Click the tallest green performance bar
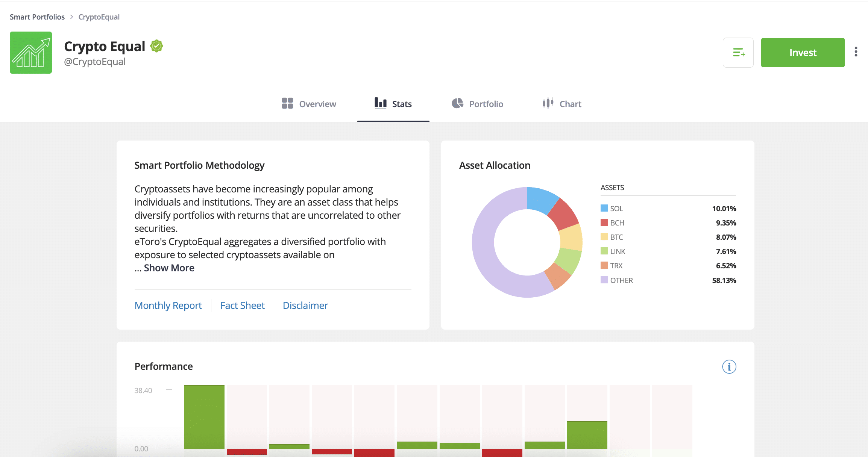 tap(204, 417)
